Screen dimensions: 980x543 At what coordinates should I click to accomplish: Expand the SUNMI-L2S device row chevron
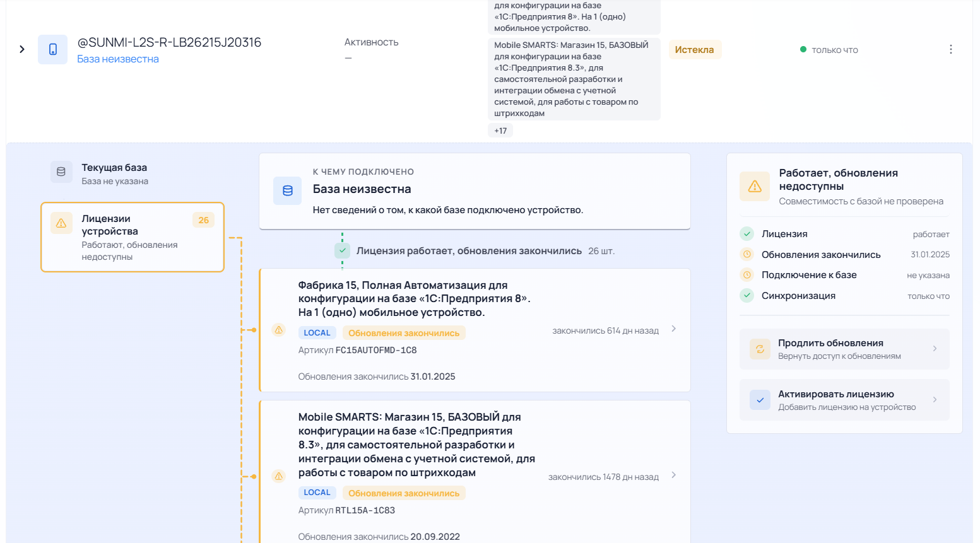22,49
